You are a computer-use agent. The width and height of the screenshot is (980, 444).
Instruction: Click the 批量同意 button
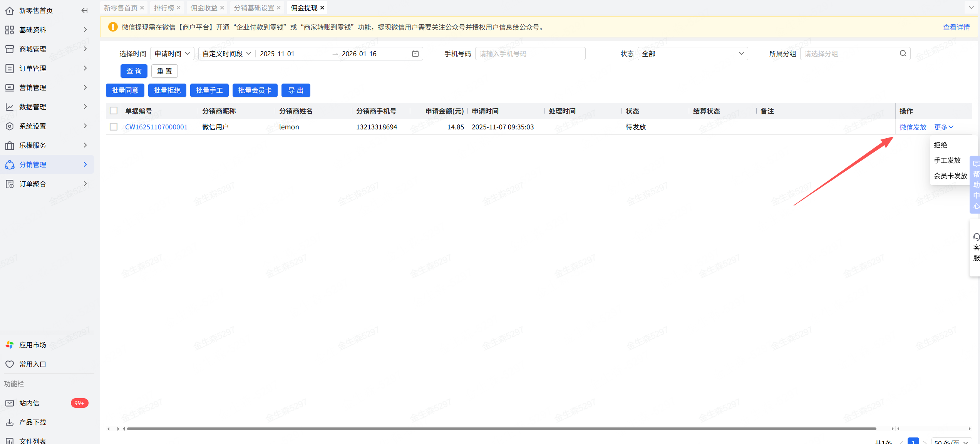point(125,90)
